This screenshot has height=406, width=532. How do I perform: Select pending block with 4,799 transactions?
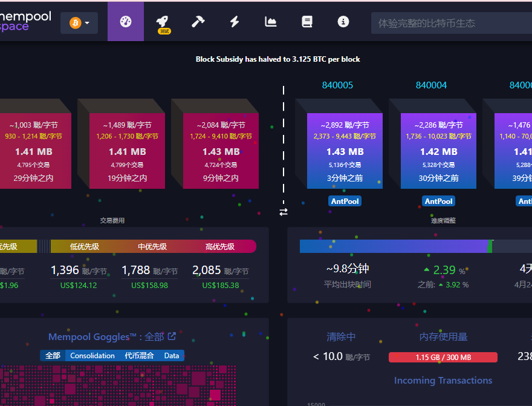click(127, 151)
